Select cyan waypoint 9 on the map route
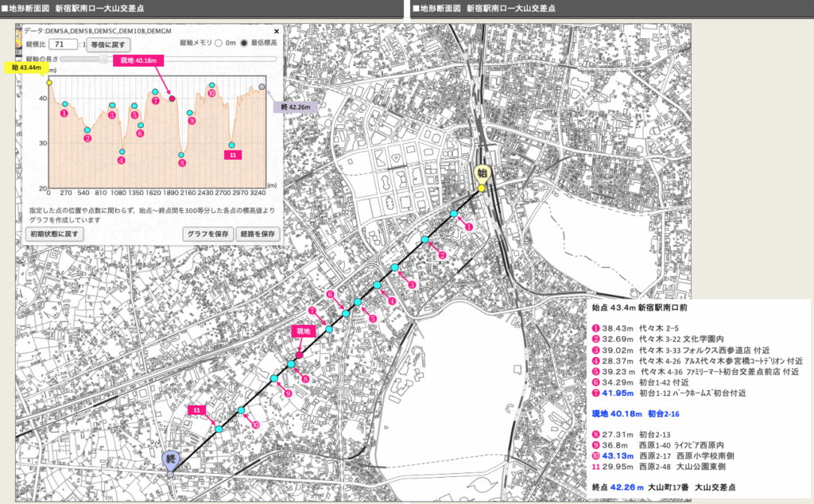Image resolution: width=814 pixels, height=504 pixels. point(274,378)
